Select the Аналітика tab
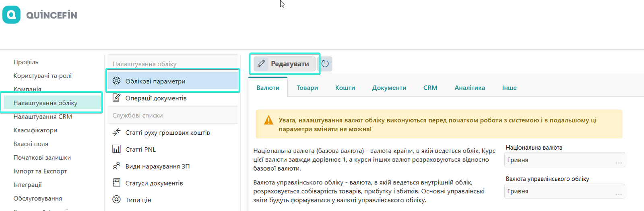This screenshot has height=211, width=644. [469, 88]
